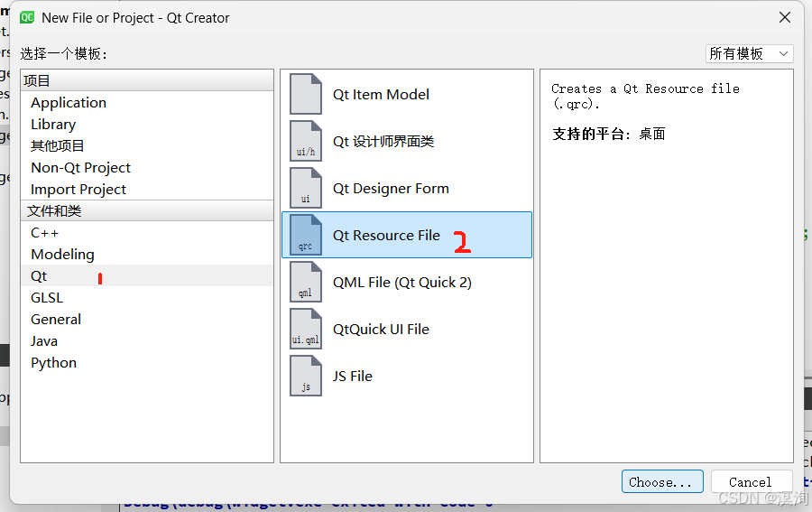
Task: Click the js file icon
Action: click(306, 376)
